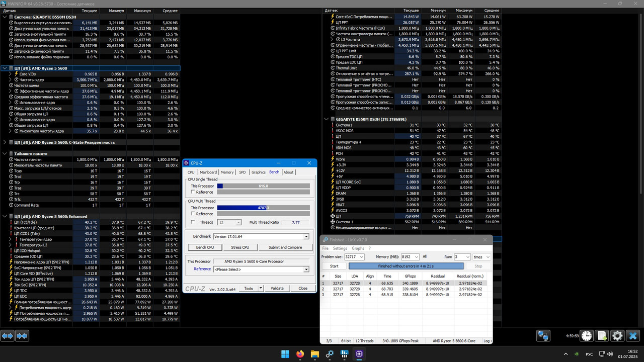
Task: Open the Reference processor dropdown
Action: point(306,269)
